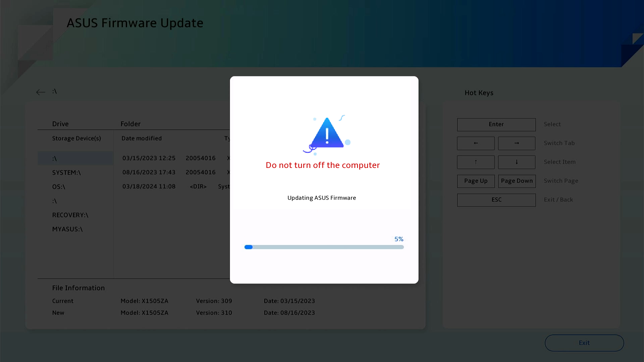Image resolution: width=644 pixels, height=362 pixels.
Task: Switch to the Drive tab
Action: 60,124
